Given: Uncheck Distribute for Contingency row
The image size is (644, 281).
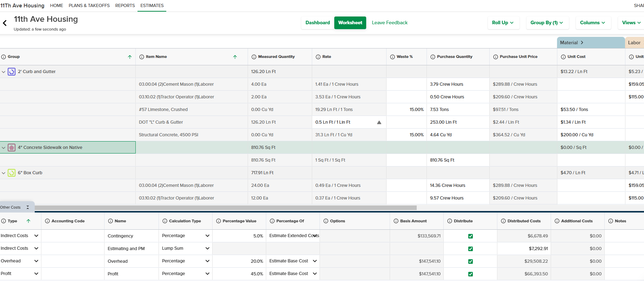Looking at the screenshot, I should [470, 236].
